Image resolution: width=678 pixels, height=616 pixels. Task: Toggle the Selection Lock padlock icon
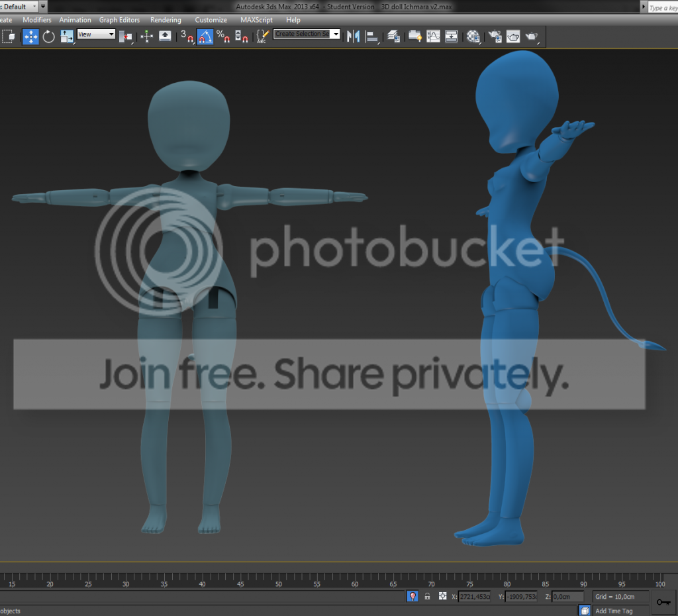tap(427, 596)
